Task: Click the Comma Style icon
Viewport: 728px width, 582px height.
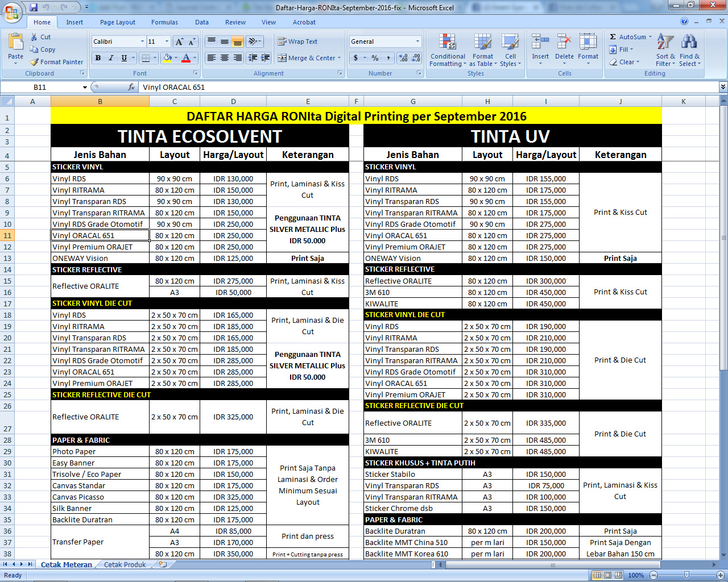Action: 388,58
